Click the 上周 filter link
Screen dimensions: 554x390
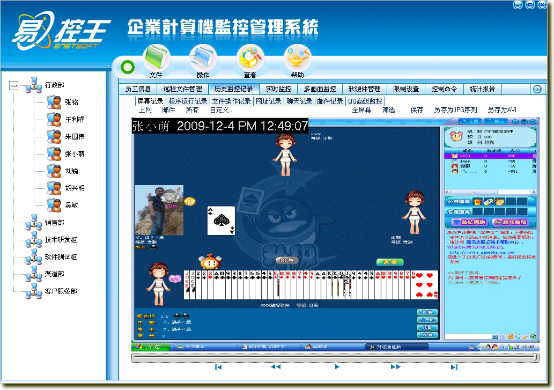click(x=145, y=110)
